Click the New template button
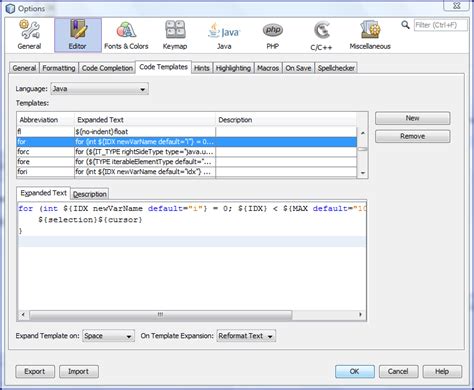Viewport: 474px width, 390px height. [x=412, y=118]
